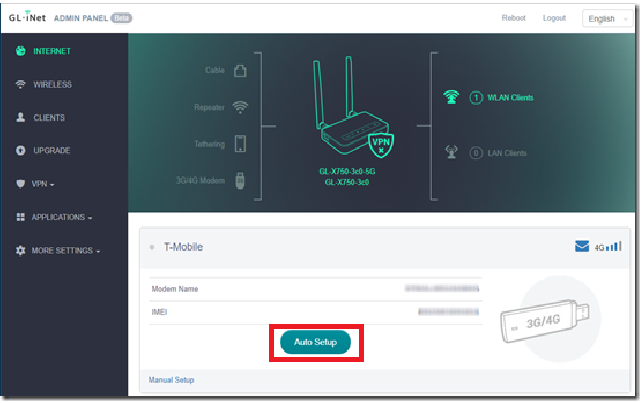Click the Modem Name row label
The height and width of the screenshot is (403, 641).
point(175,289)
